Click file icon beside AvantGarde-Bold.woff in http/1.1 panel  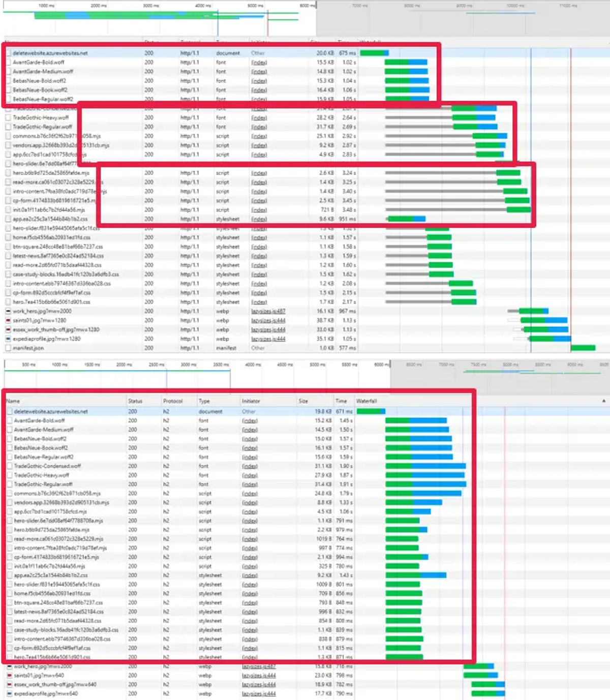(x=9, y=62)
